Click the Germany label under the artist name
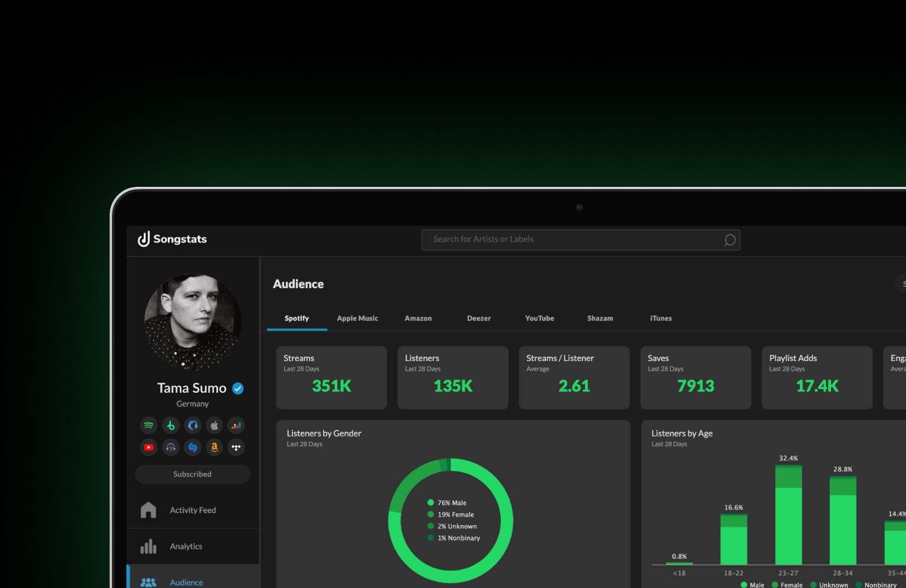 click(192, 404)
